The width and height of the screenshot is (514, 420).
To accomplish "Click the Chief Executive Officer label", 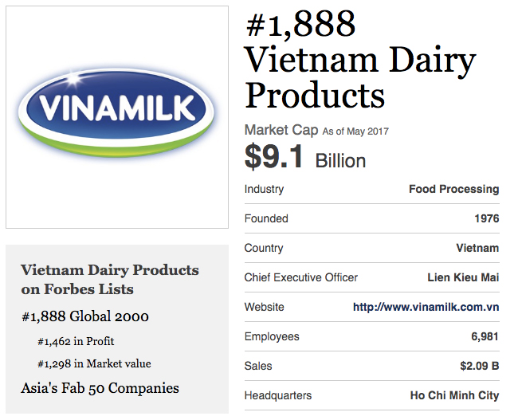I will (x=301, y=277).
